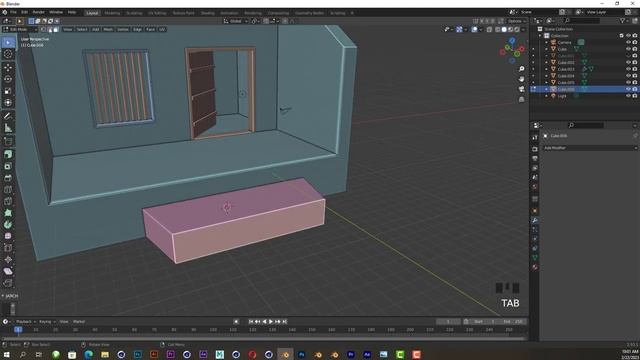The image size is (640, 360).
Task: Open viewport Options dropdown
Action: [516, 21]
